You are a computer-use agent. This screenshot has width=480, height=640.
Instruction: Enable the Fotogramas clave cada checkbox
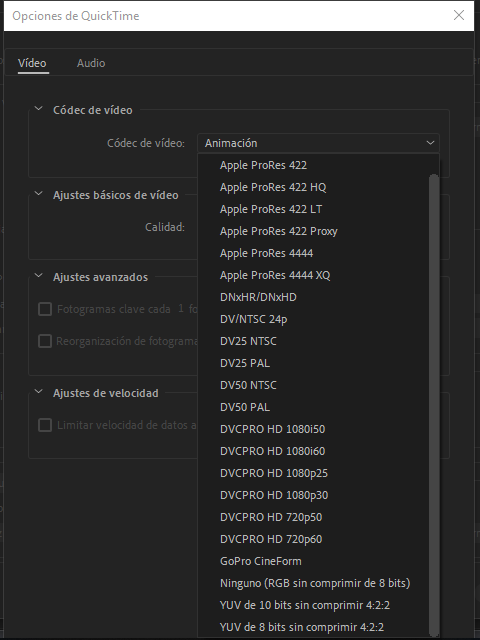pos(45,309)
